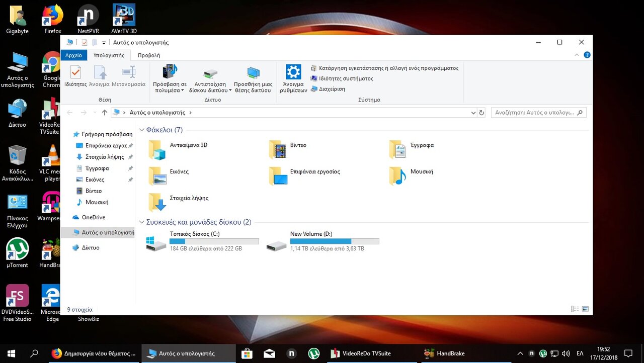Click Ιδιότητες συστήματος in the ribbon

pos(346,78)
